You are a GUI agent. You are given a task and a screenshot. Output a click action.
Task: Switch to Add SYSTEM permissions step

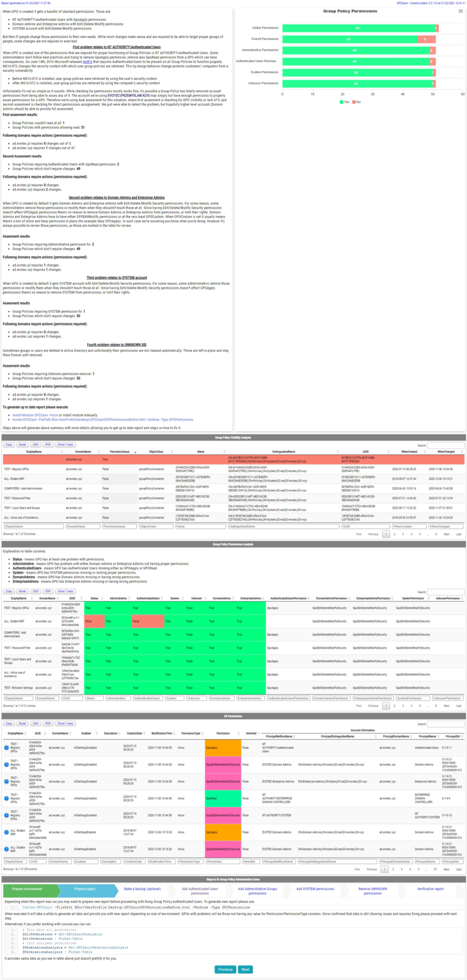pos(315,889)
